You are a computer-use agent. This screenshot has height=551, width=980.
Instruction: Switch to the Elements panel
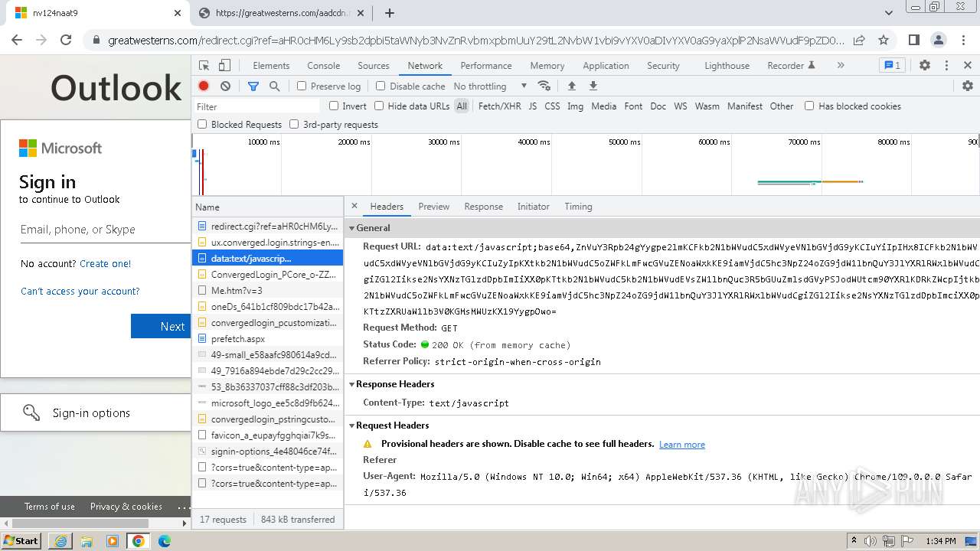271,66
